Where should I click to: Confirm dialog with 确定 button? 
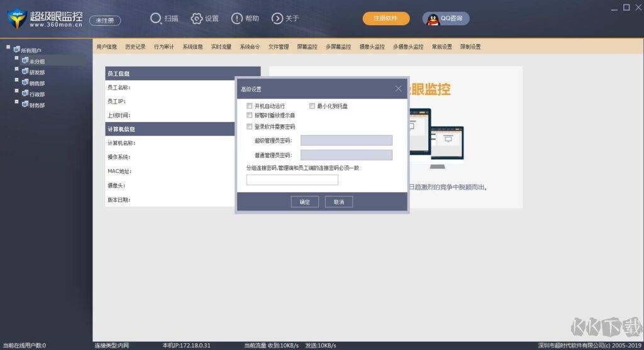[x=305, y=202]
